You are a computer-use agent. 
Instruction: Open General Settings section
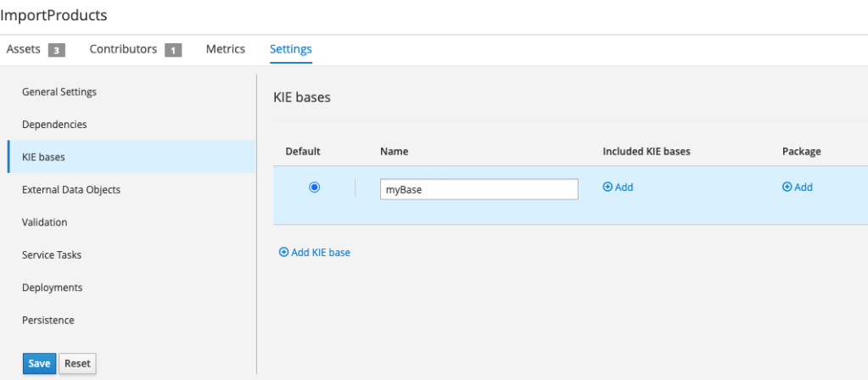[59, 92]
